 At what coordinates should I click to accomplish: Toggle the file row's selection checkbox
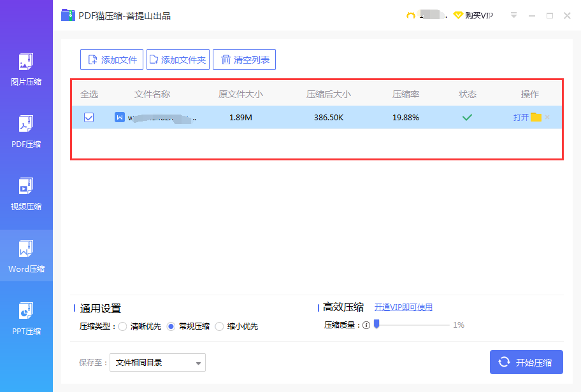[89, 117]
